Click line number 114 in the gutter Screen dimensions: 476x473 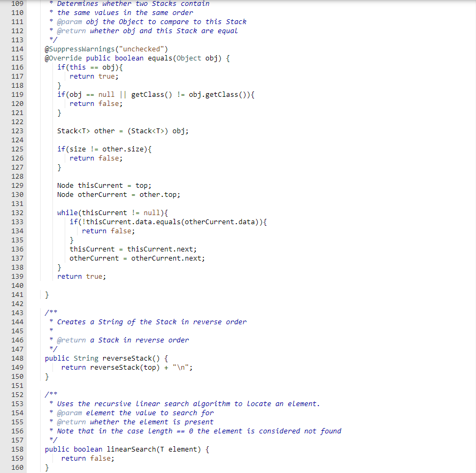17,49
